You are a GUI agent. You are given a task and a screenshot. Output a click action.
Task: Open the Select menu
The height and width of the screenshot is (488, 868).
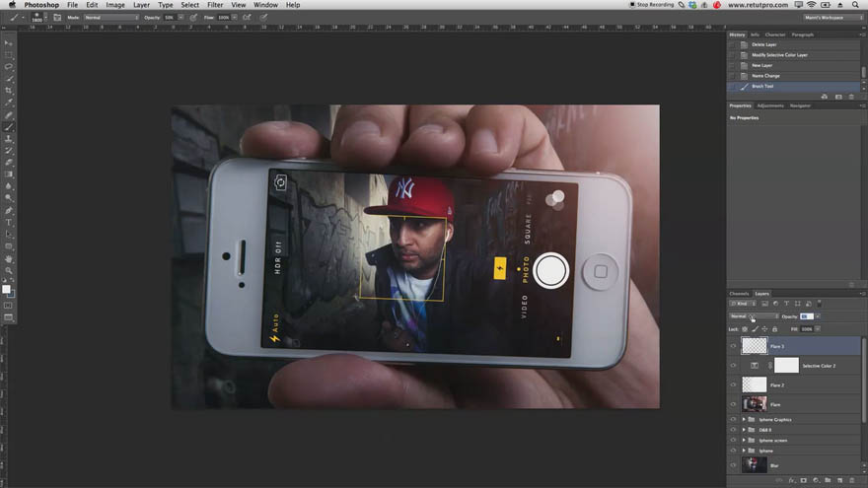pos(189,5)
